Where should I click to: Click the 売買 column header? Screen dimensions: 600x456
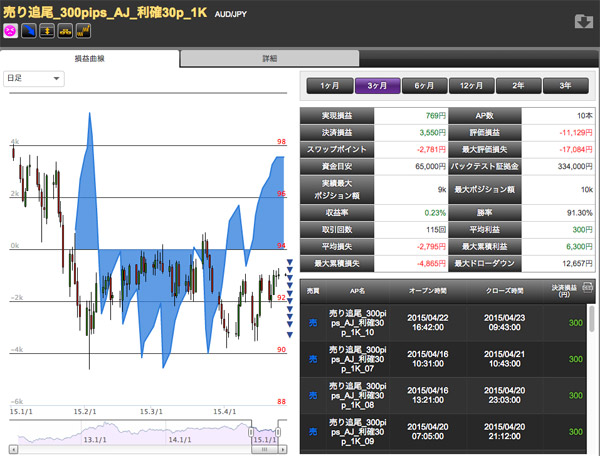click(313, 291)
